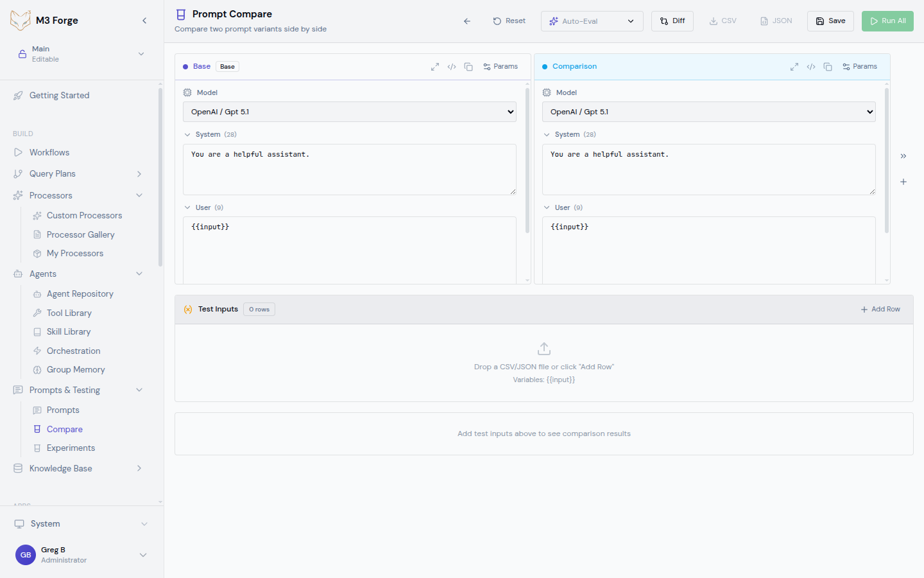This screenshot has height=578, width=924.
Task: Open the Prompts & Testing Compare section icon
Action: pos(37,429)
